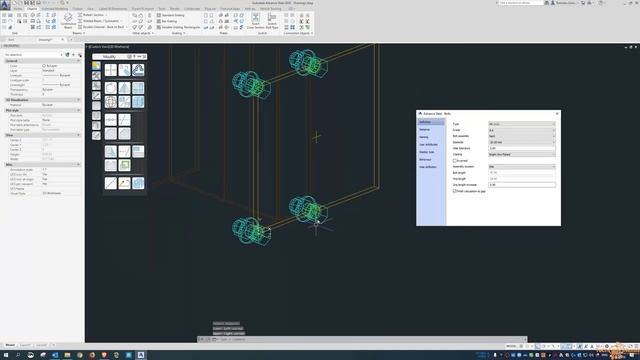Select the Bar Grating tool

[167, 21]
